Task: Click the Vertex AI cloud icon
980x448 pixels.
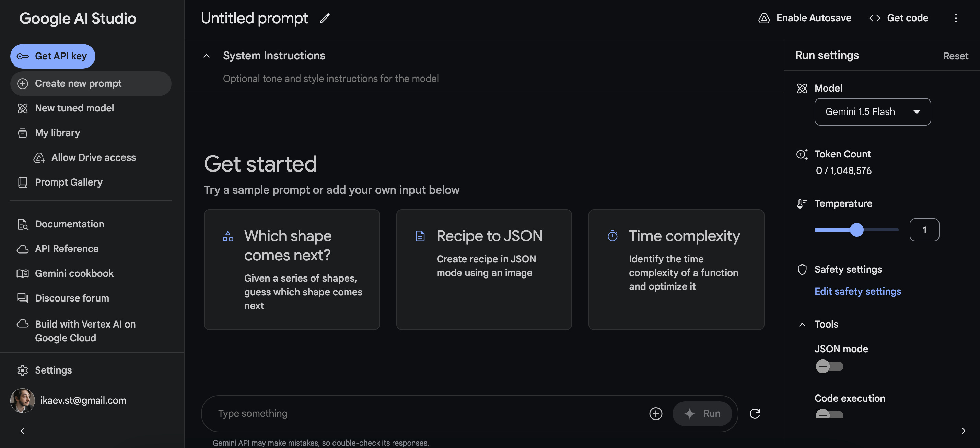Action: tap(23, 323)
